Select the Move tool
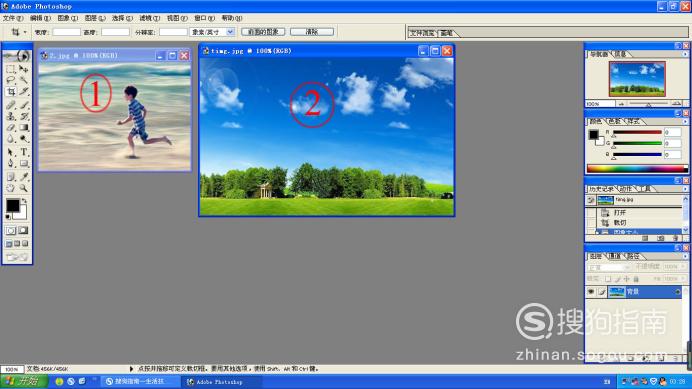Viewport: 692px width, 389px height. (24, 69)
